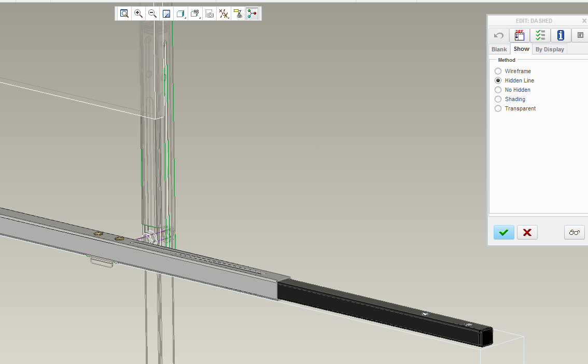Viewport: 588px width, 364px height.
Task: Click the blue information icon
Action: pos(561,35)
